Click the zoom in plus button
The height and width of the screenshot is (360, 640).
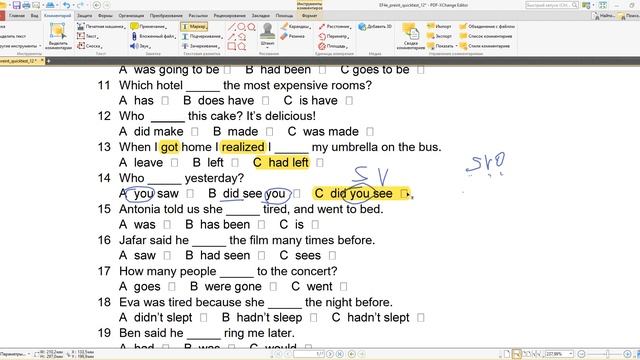coord(627,354)
